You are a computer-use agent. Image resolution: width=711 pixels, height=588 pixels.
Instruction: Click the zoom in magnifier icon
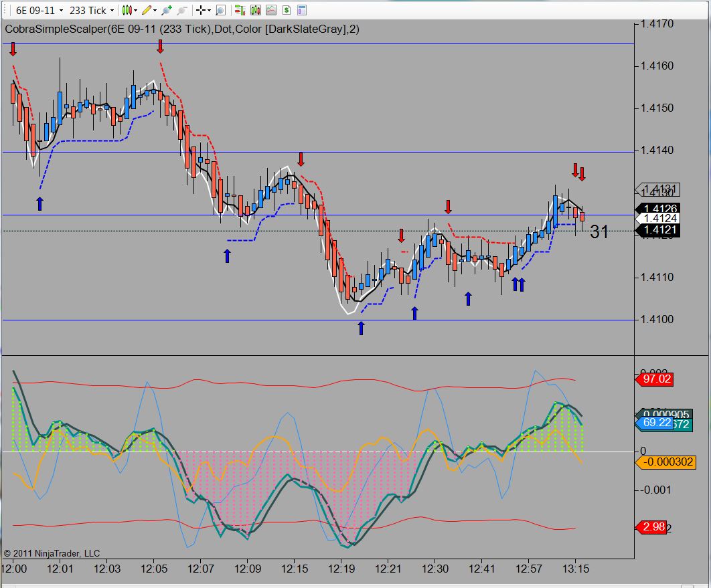click(x=167, y=10)
